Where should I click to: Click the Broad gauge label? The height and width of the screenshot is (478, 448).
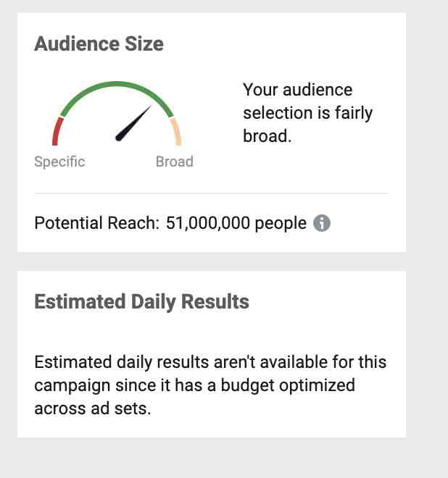[x=175, y=162]
